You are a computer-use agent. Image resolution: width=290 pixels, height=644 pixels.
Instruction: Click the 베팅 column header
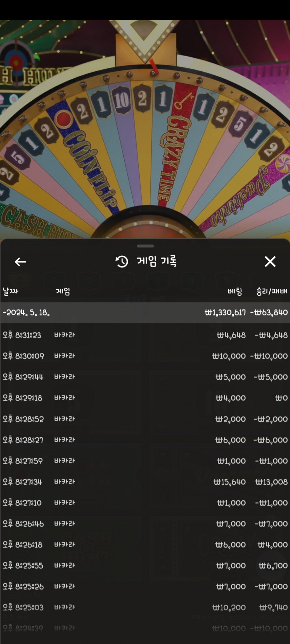click(235, 291)
